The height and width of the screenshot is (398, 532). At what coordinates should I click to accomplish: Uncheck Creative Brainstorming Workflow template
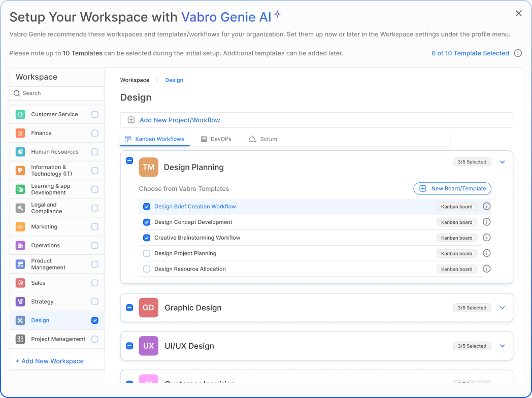pos(147,238)
